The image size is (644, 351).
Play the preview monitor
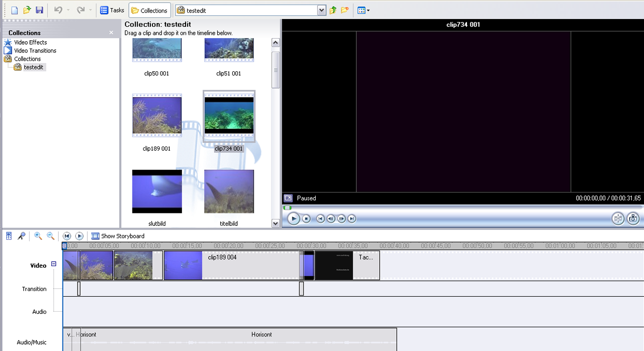click(x=293, y=219)
